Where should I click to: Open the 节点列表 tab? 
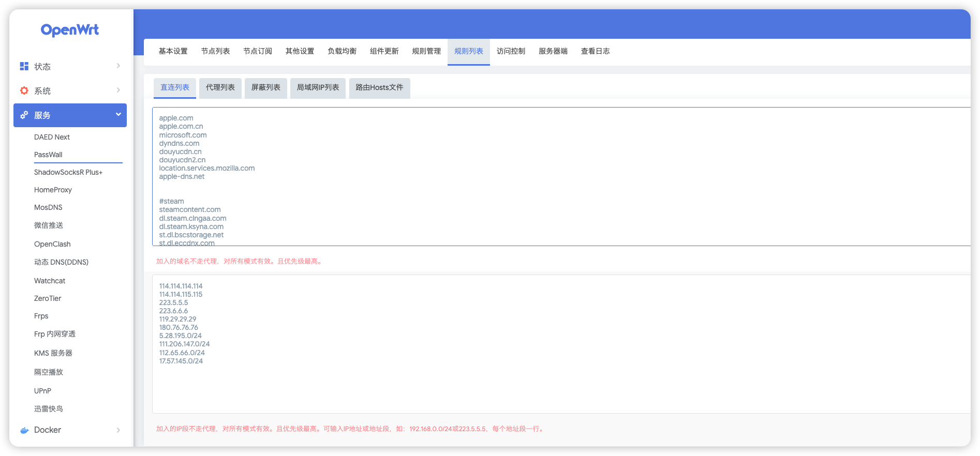[x=216, y=51]
